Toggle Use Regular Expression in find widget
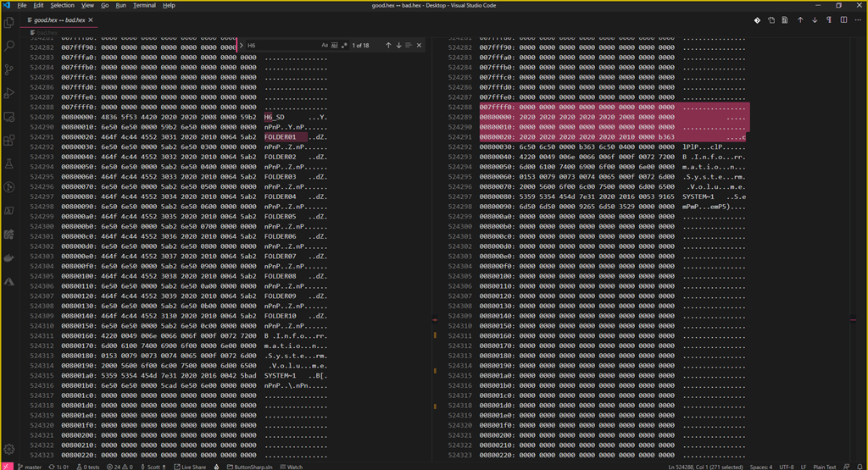 344,45
